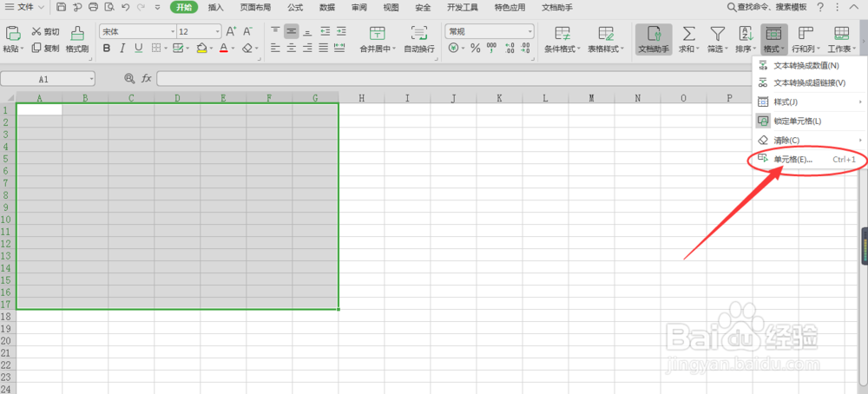Image resolution: width=868 pixels, height=394 pixels.
Task: Align text left horizontally
Action: pyautogui.click(x=275, y=48)
